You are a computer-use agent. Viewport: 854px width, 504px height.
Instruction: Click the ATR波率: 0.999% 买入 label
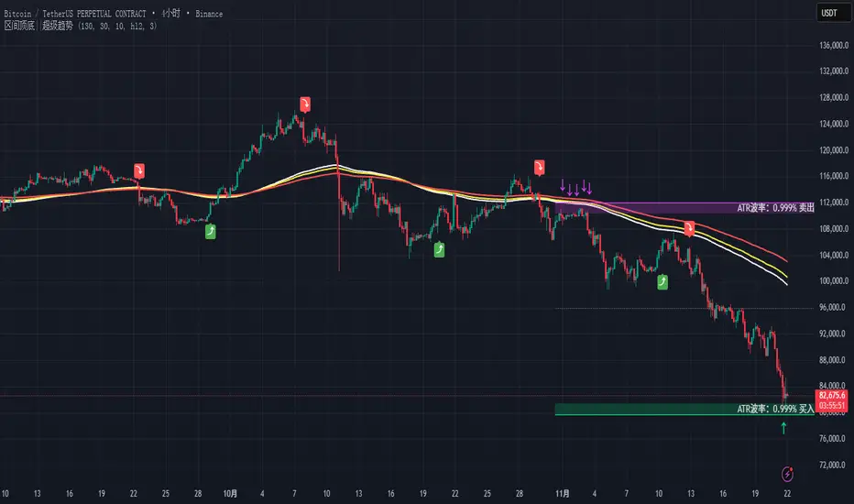[x=775, y=409]
